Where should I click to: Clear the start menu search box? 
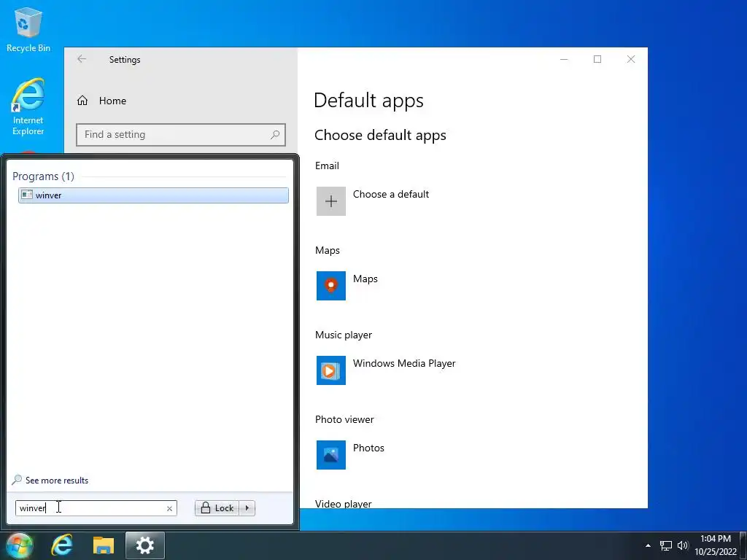[169, 508]
